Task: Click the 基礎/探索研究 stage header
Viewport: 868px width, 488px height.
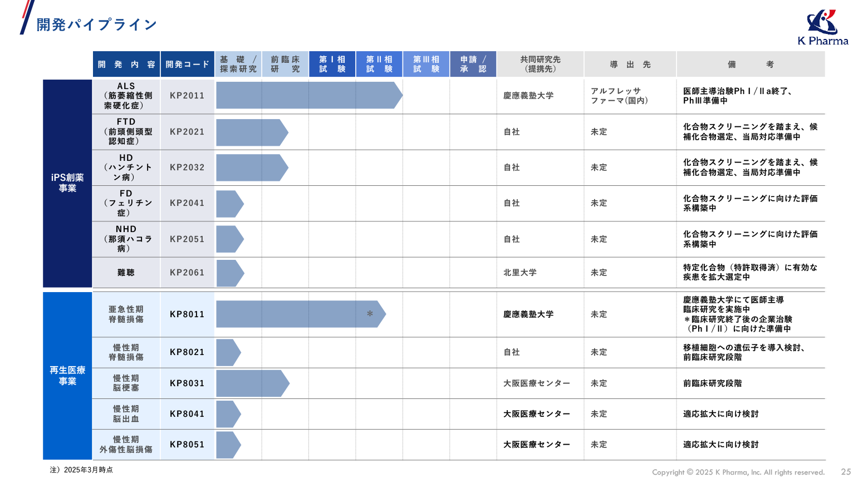Action: click(238, 64)
